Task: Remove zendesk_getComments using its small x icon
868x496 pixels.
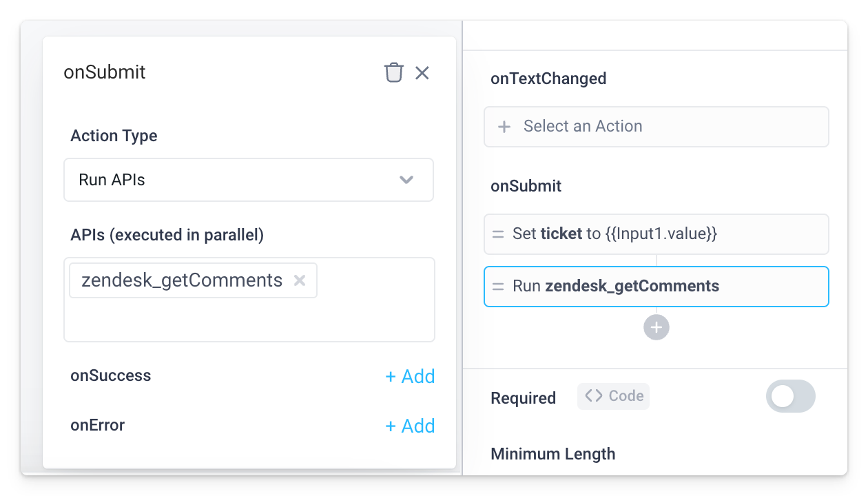Action: coord(299,280)
